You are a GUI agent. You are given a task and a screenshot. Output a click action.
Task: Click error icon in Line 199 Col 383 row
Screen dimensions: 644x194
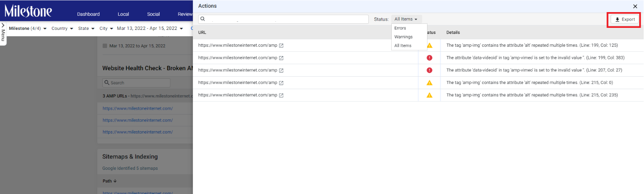tap(429, 58)
